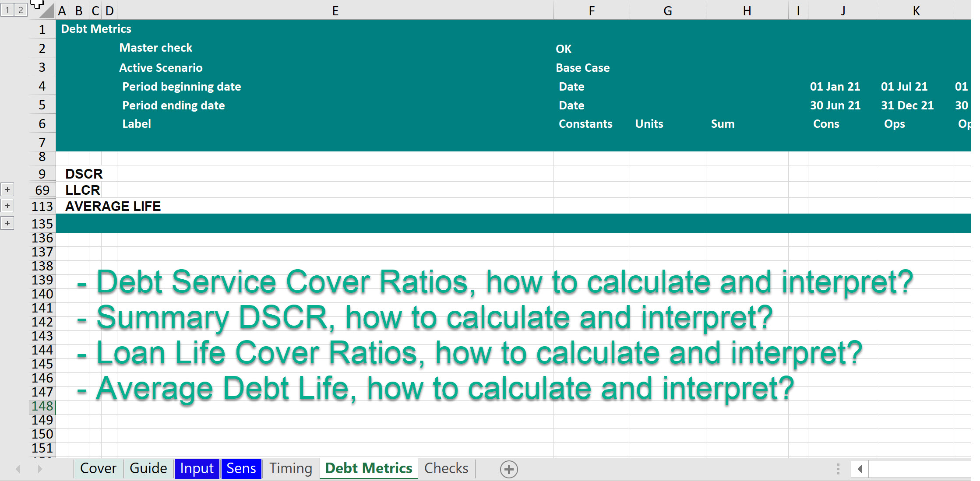Expand the group beside row 113 AVERAGE LIFE
The height and width of the screenshot is (481, 980).
[7, 206]
